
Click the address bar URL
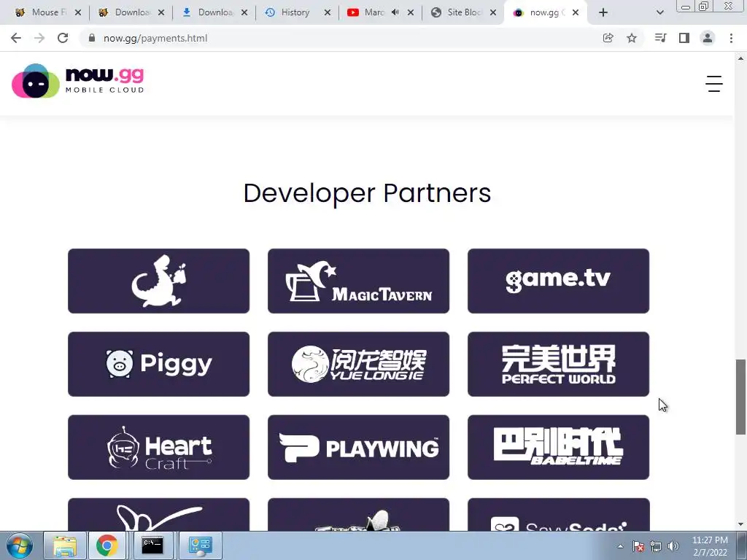pyautogui.click(x=155, y=38)
